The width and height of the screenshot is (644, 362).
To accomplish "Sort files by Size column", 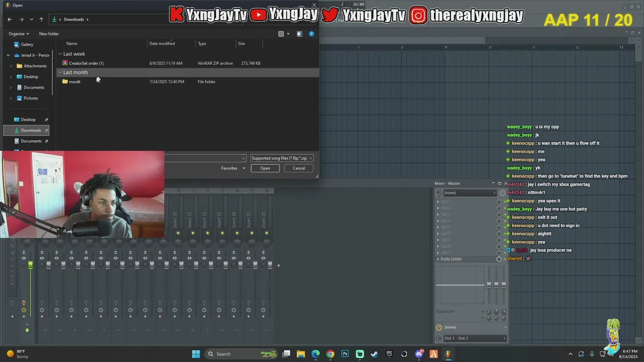I will pyautogui.click(x=242, y=43).
